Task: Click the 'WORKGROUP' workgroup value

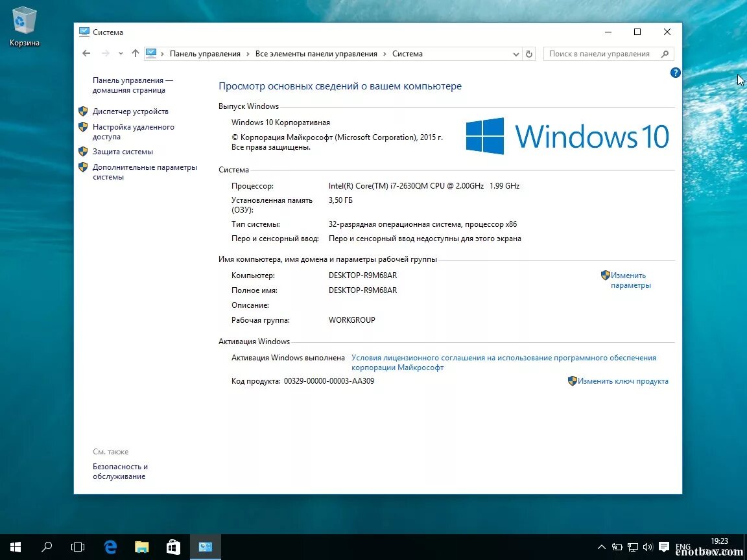Action: pyautogui.click(x=352, y=320)
